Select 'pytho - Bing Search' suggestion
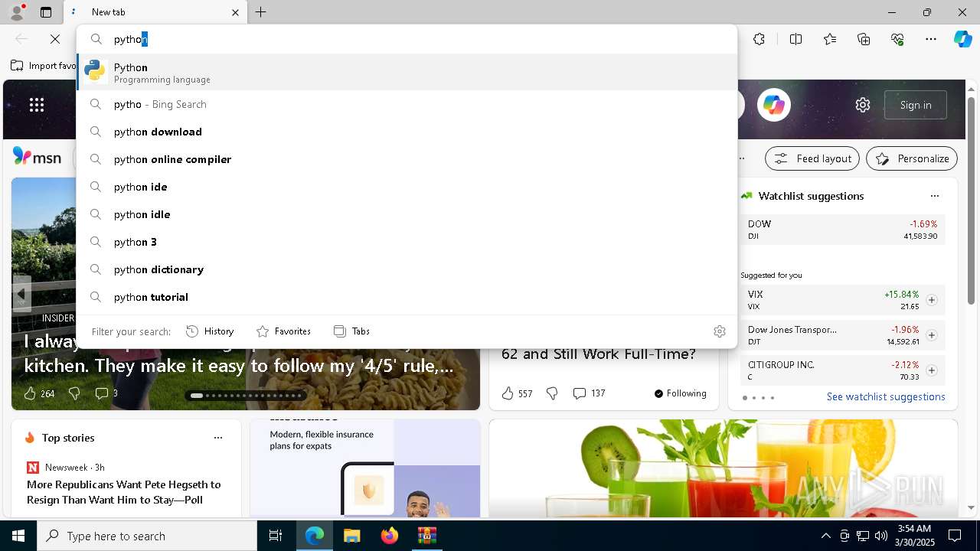This screenshot has width=980, height=551. pyautogui.click(x=407, y=104)
